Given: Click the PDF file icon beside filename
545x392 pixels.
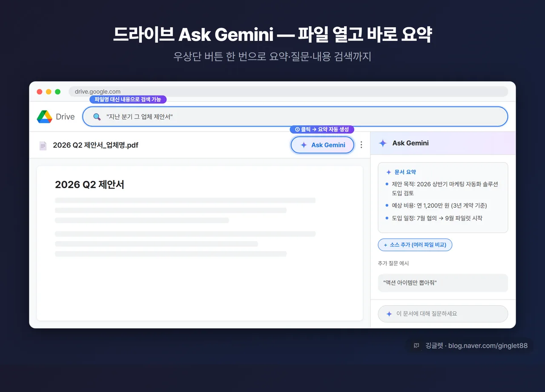Looking at the screenshot, I should coord(43,146).
